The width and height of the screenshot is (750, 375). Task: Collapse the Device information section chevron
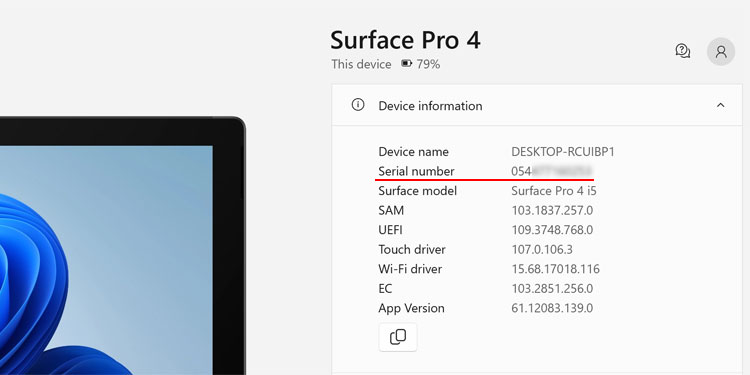tap(720, 105)
